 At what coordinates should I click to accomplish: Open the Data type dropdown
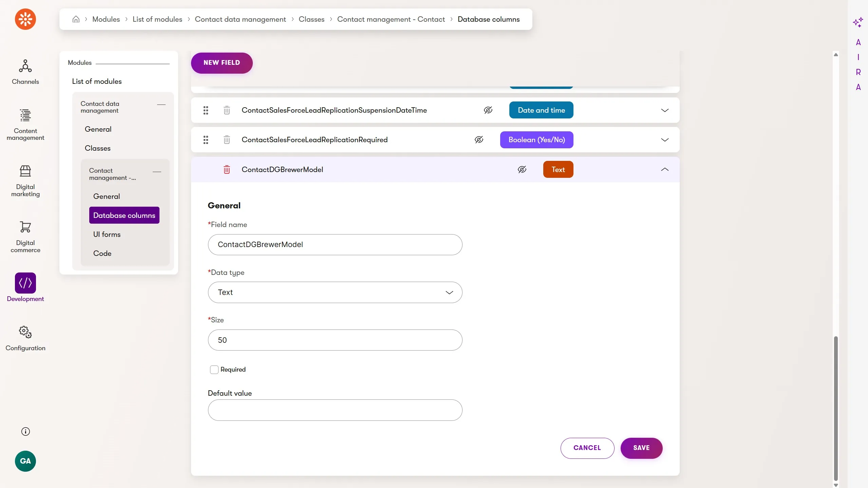click(335, 292)
